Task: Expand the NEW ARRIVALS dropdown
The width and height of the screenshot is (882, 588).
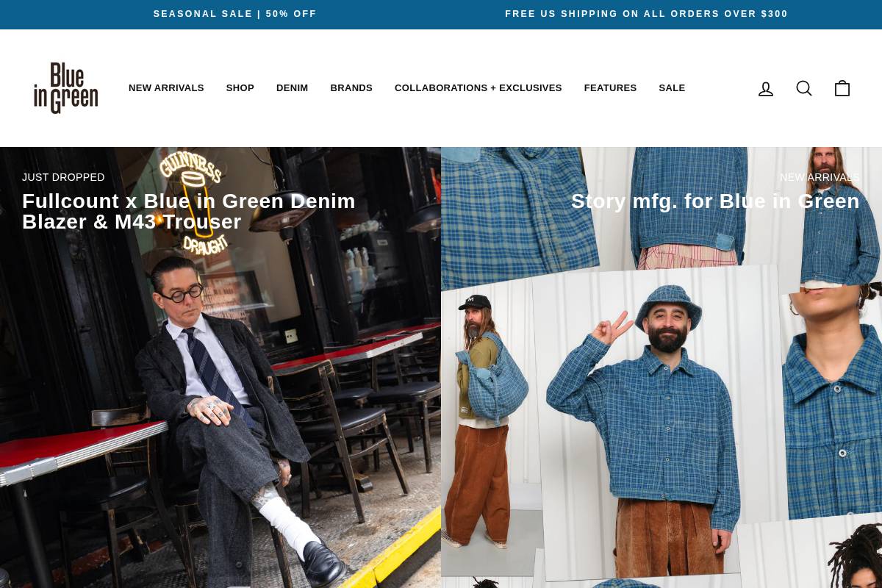Action: click(166, 87)
